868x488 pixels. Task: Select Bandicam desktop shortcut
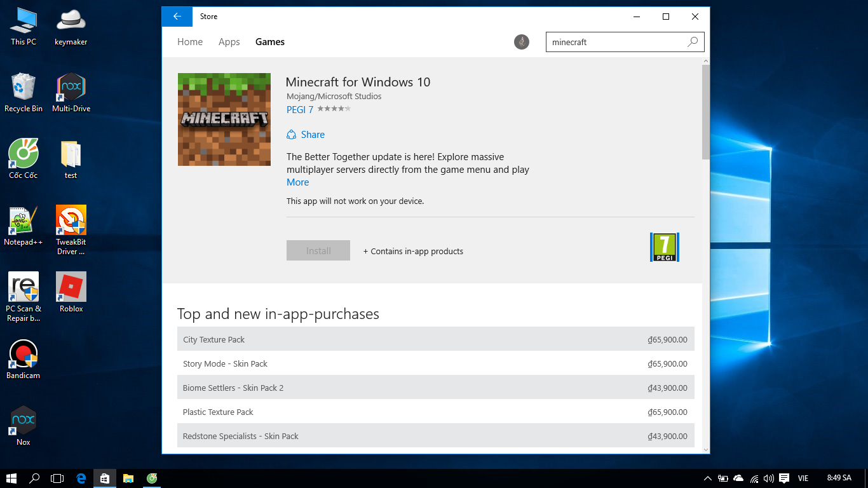click(24, 360)
